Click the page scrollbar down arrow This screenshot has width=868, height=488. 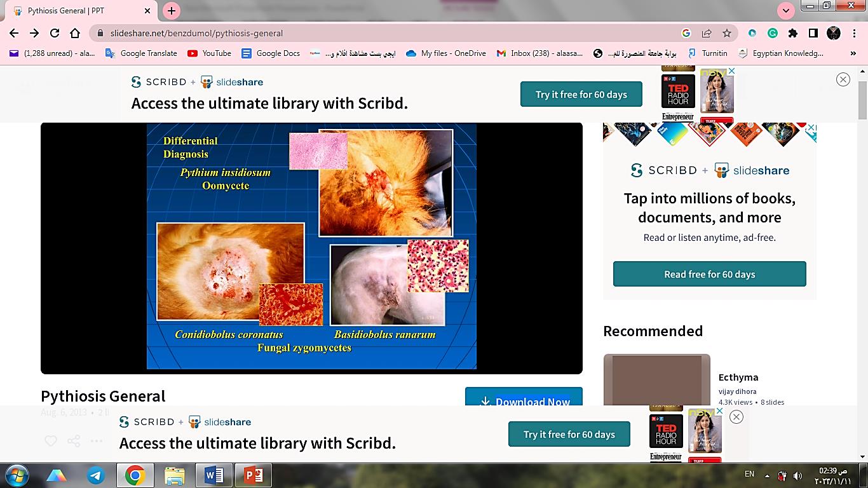click(862, 457)
